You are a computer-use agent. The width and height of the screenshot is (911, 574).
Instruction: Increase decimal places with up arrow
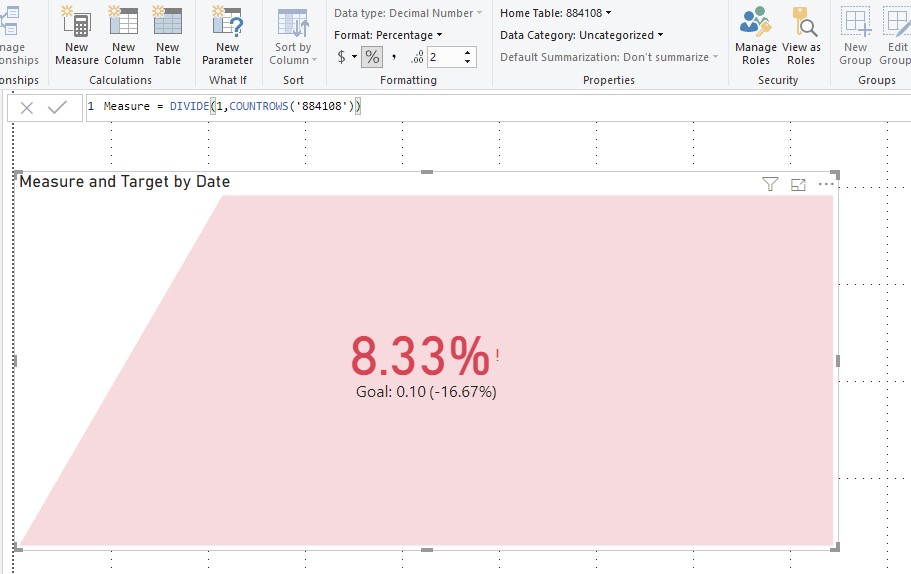click(468, 53)
